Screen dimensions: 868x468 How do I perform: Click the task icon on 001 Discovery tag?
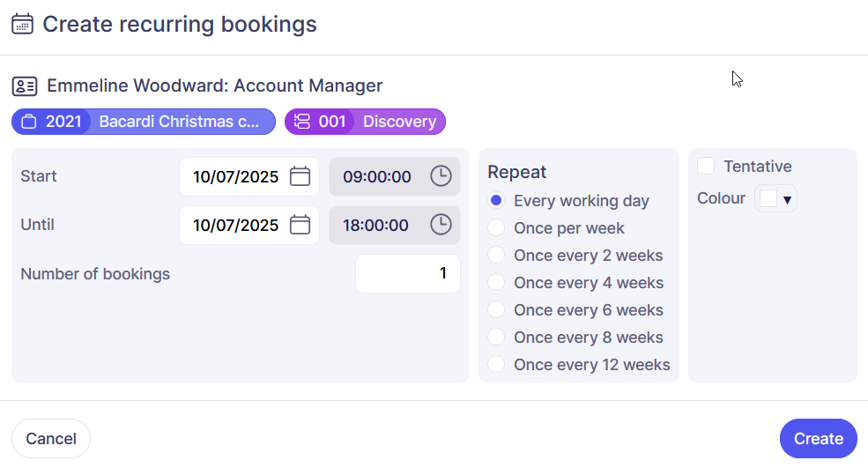(x=302, y=122)
